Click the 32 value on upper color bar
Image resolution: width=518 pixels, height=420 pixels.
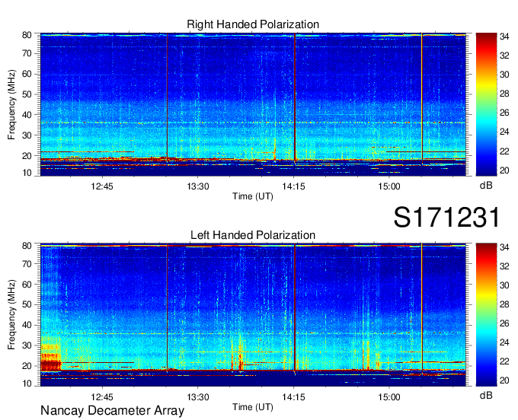504,56
